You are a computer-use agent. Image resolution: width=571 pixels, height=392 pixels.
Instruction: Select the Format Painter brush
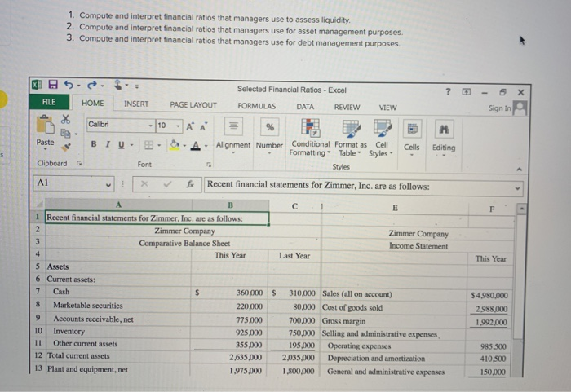[66, 147]
